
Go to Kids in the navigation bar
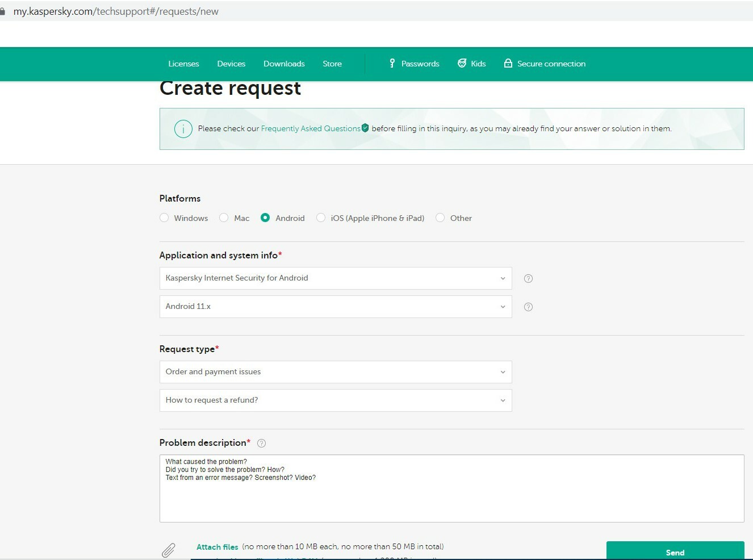(478, 64)
